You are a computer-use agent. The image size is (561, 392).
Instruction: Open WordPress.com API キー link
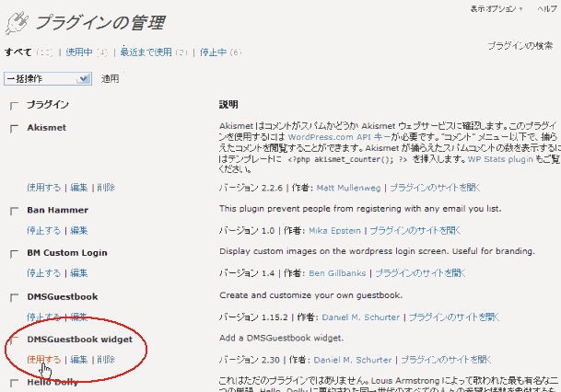point(339,137)
